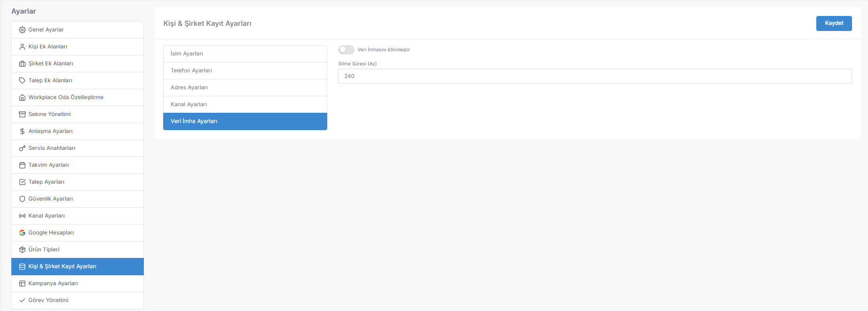This screenshot has width=868, height=311.
Task: Click the package icon for Ürün Tipleri
Action: 22,249
